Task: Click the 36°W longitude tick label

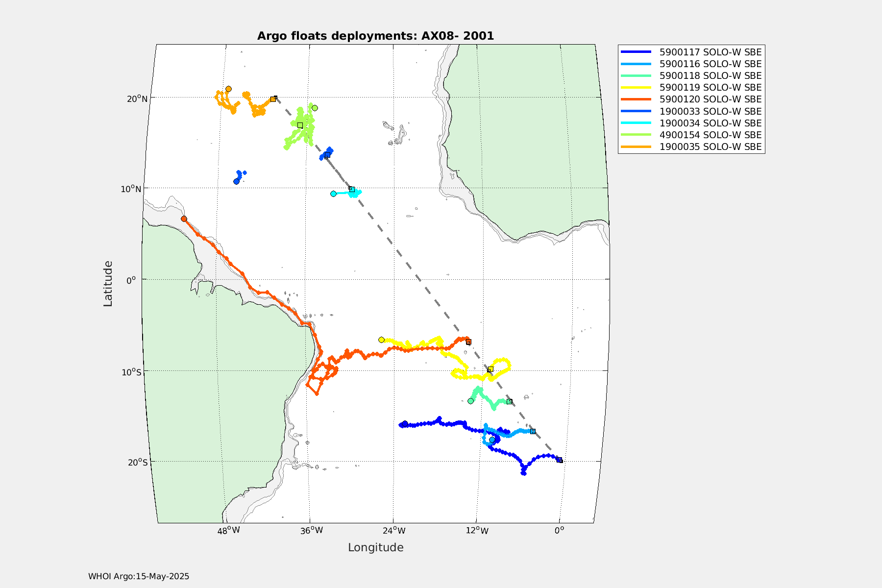Action: tap(312, 531)
